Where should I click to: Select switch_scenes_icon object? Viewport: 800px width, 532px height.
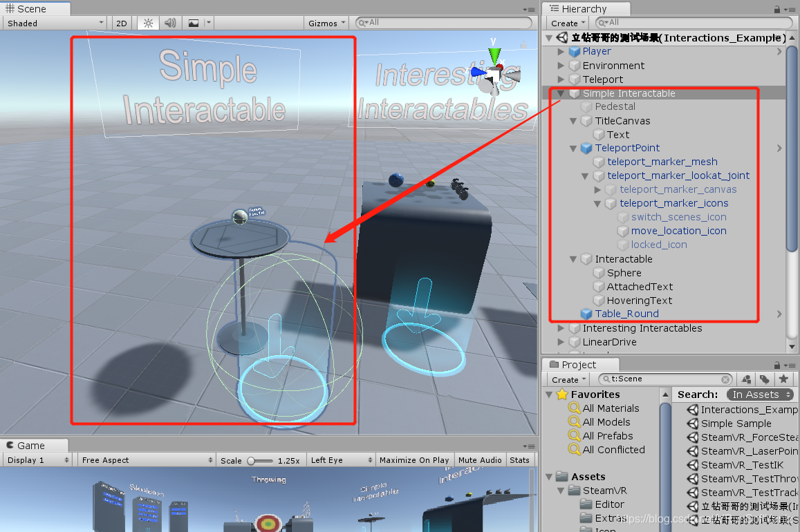point(678,217)
